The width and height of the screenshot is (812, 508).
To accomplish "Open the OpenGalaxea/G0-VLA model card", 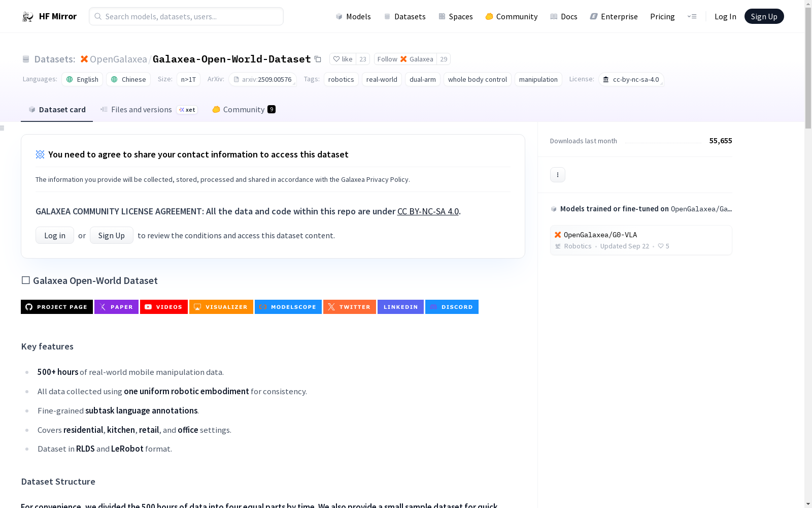I will [641, 240].
